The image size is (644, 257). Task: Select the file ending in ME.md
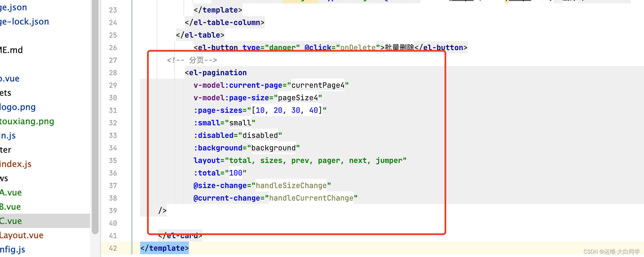coord(11,50)
